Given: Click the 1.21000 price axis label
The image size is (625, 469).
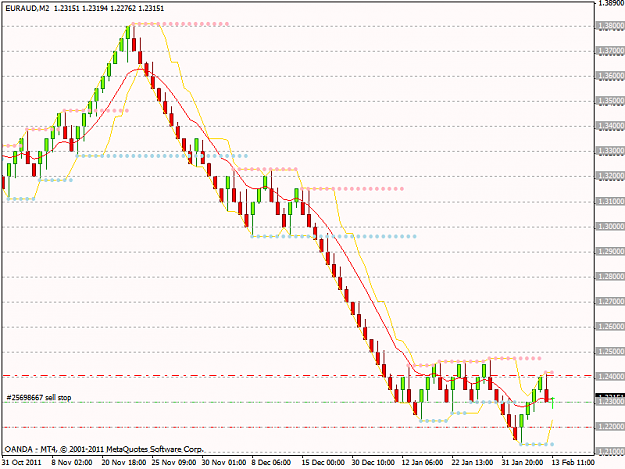Looking at the screenshot, I should (610, 452).
